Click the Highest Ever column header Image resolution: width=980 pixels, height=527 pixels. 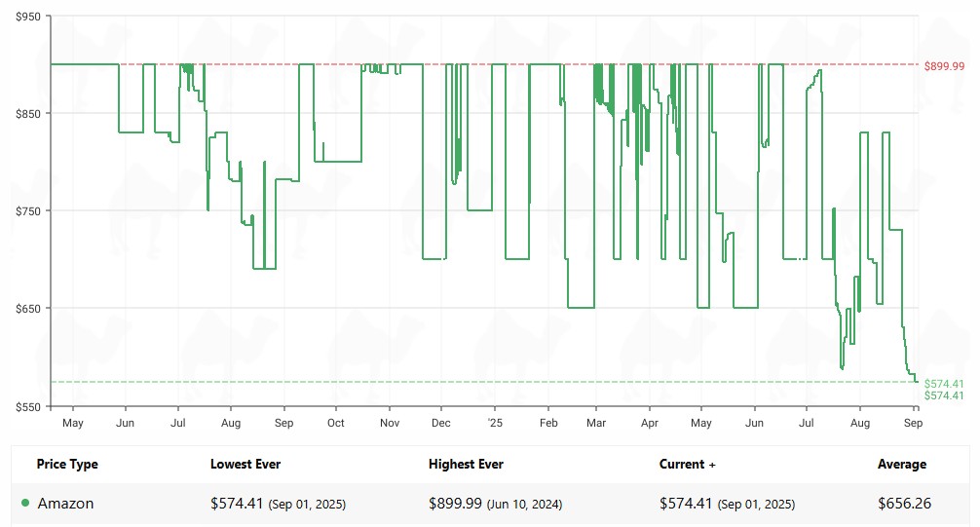click(x=466, y=465)
